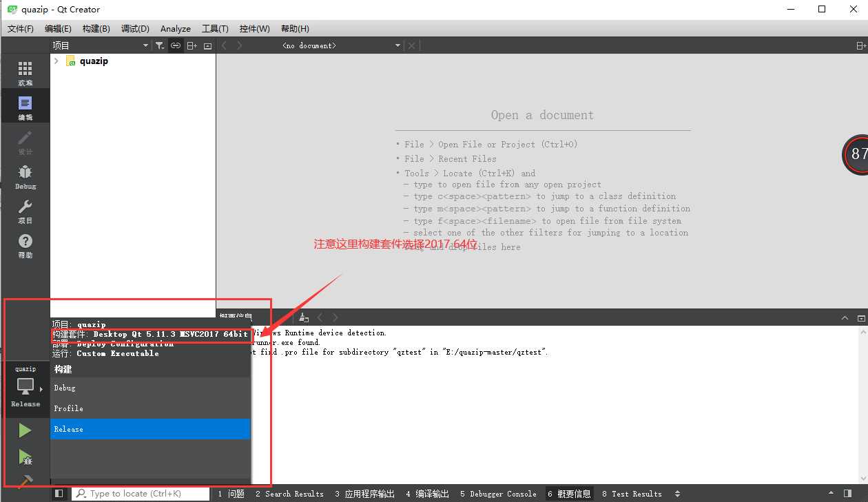Toggle synchronize with editor link icon

tap(176, 45)
